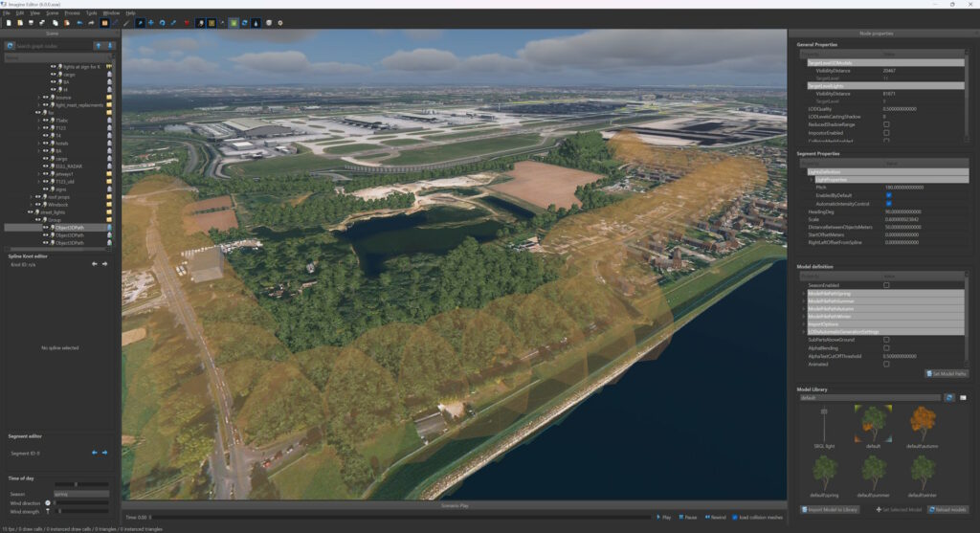
Task: Click the link chain toolbar icon
Action: tap(174, 23)
